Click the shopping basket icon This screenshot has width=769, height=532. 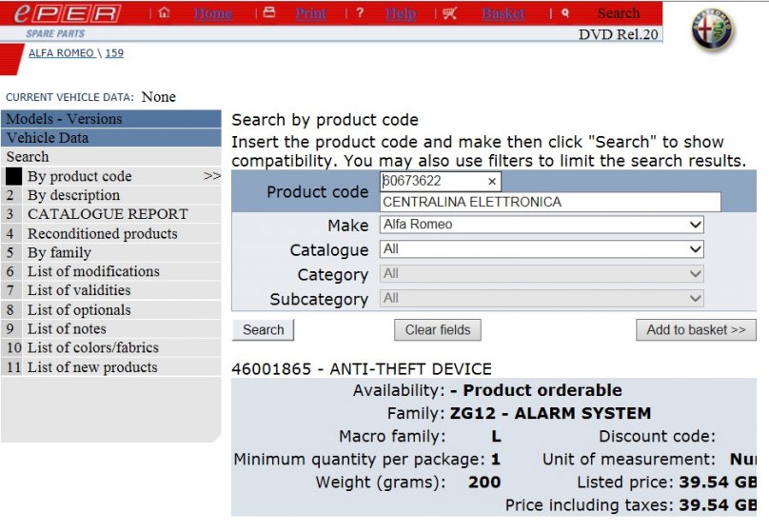pyautogui.click(x=450, y=13)
